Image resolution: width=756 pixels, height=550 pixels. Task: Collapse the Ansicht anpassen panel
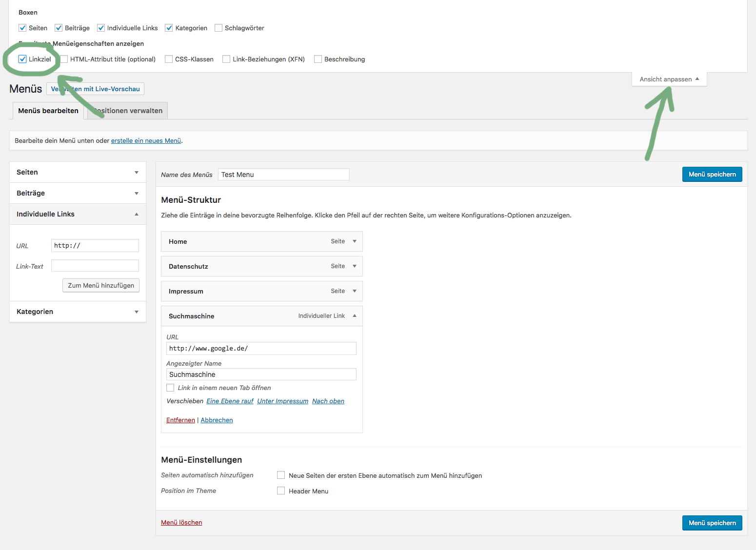pos(669,79)
